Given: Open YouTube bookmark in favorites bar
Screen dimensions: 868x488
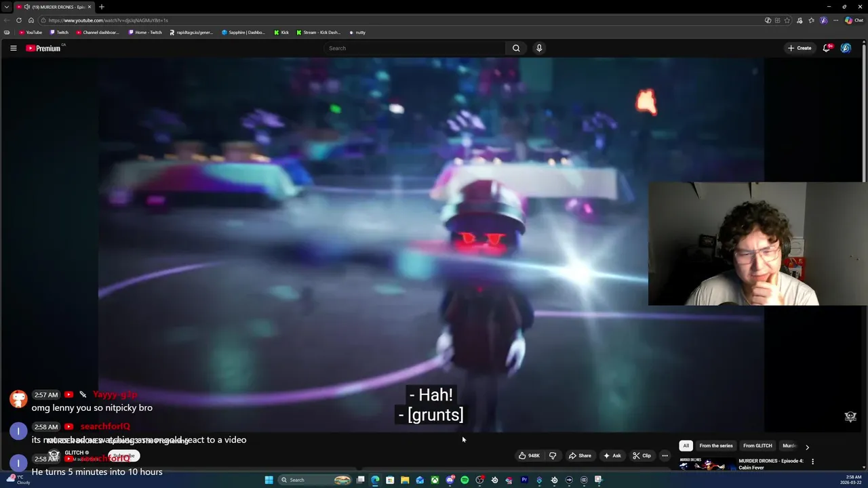Looking at the screenshot, I should pyautogui.click(x=31, y=33).
